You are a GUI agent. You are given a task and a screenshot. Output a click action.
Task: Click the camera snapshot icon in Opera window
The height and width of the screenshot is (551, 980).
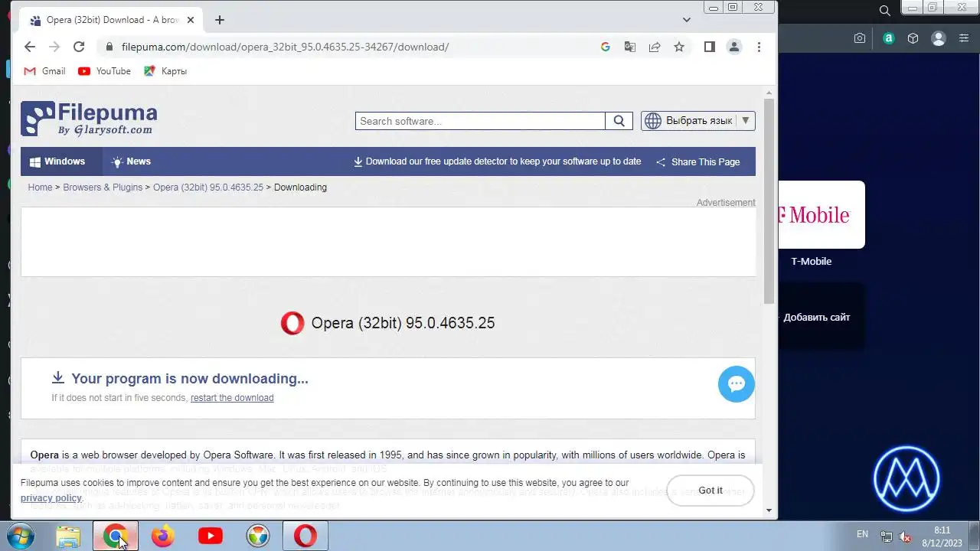[860, 38]
